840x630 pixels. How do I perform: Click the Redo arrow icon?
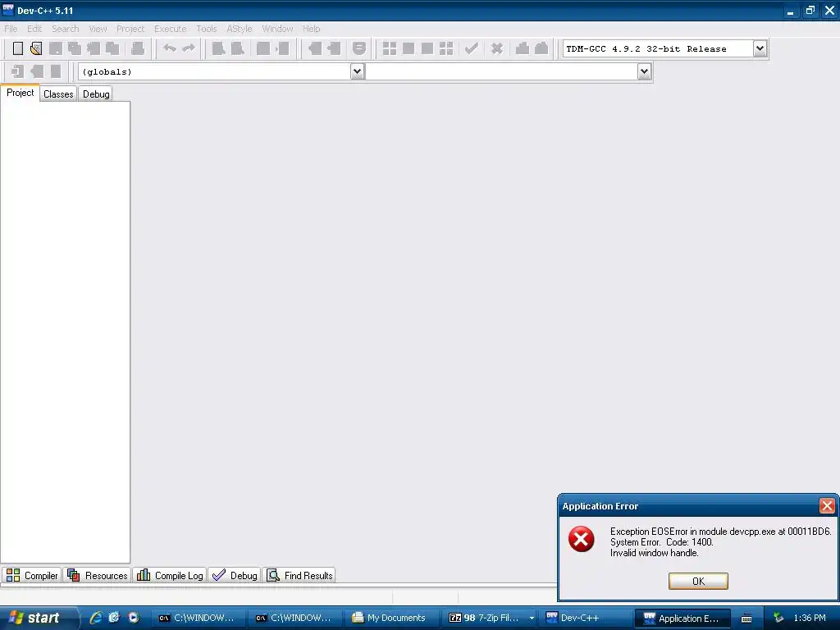point(189,48)
